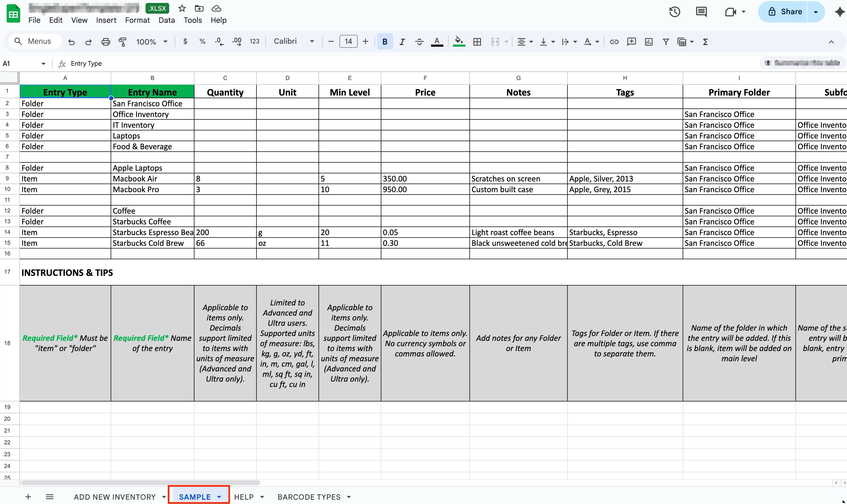Click the print icon
Viewport: 847px width, 504px height.
(106, 42)
